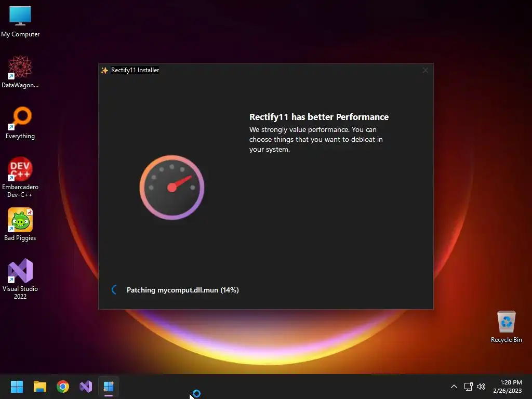Screen dimensions: 532x399
Task: Open the clock showing 1:28 PM
Action: pos(508,387)
